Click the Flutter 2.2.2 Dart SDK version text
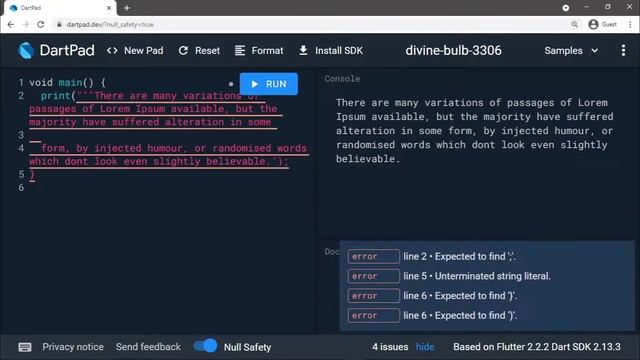640x360 pixels. click(x=537, y=347)
